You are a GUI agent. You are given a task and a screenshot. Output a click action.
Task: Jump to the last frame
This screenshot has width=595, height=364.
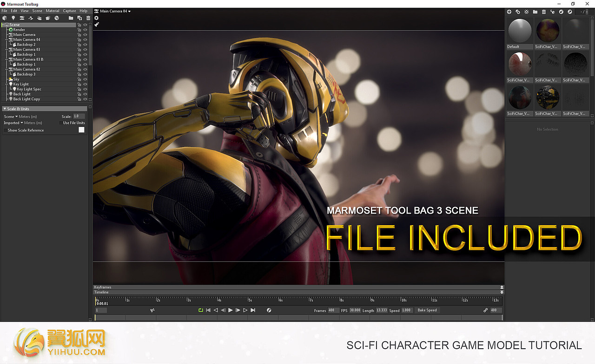click(253, 310)
